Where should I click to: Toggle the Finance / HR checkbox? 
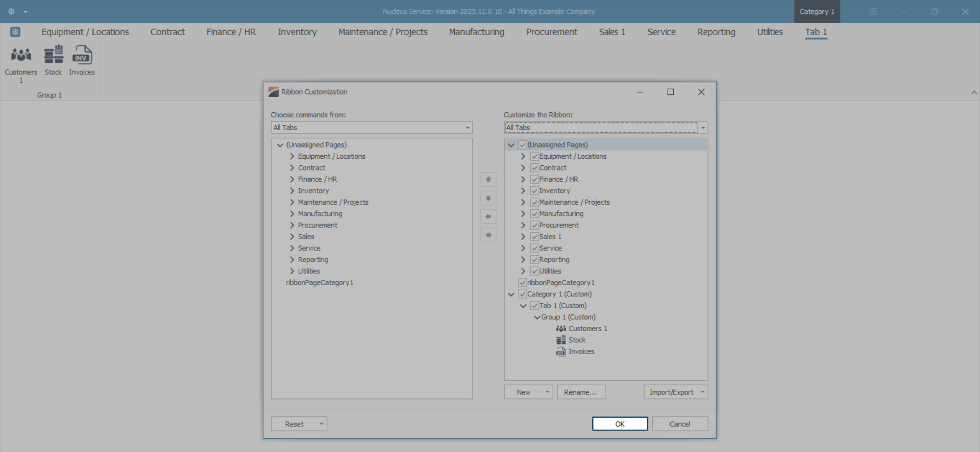pos(534,180)
